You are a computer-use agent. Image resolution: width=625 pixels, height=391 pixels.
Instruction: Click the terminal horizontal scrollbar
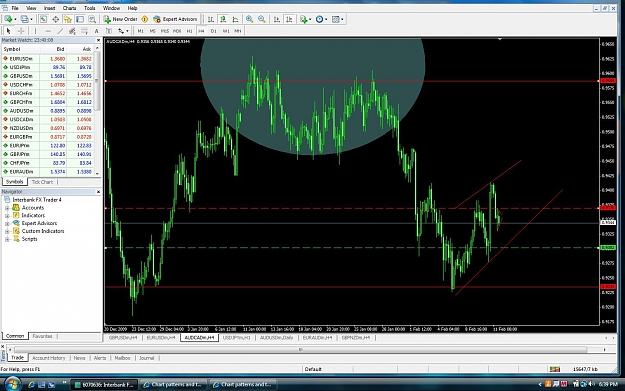pos(301,350)
